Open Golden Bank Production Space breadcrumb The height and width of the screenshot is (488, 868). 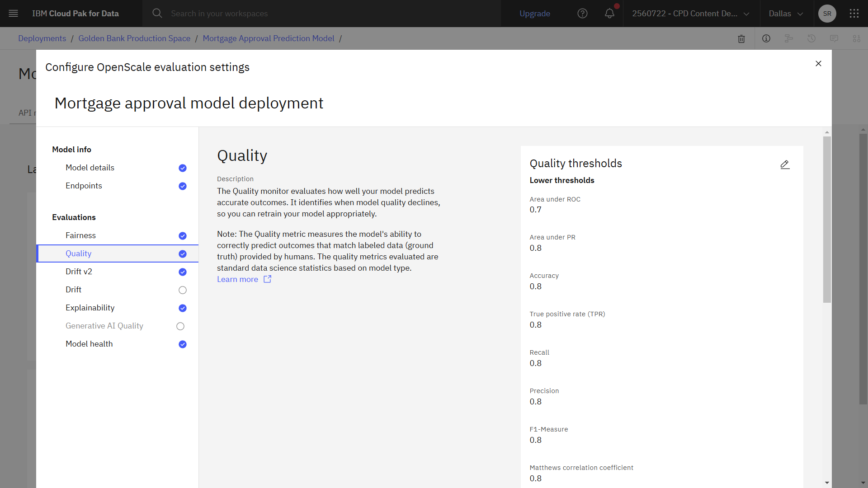tap(134, 38)
